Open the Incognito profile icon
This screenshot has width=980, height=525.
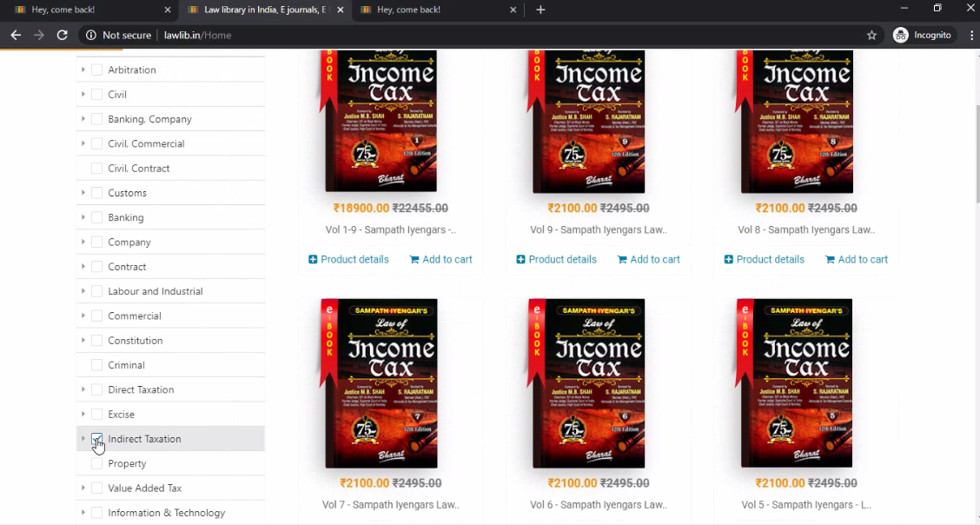click(x=901, y=35)
